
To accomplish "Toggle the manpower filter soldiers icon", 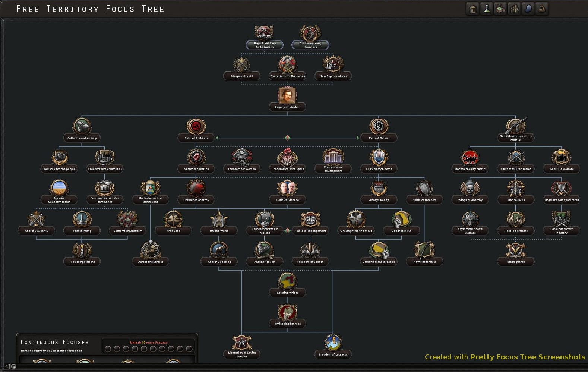I will point(514,9).
